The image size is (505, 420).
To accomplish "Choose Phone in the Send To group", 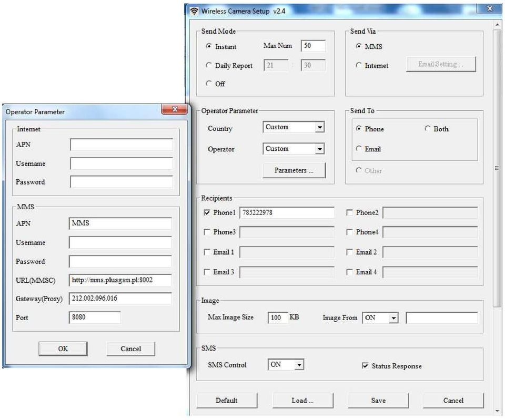I will pos(358,128).
